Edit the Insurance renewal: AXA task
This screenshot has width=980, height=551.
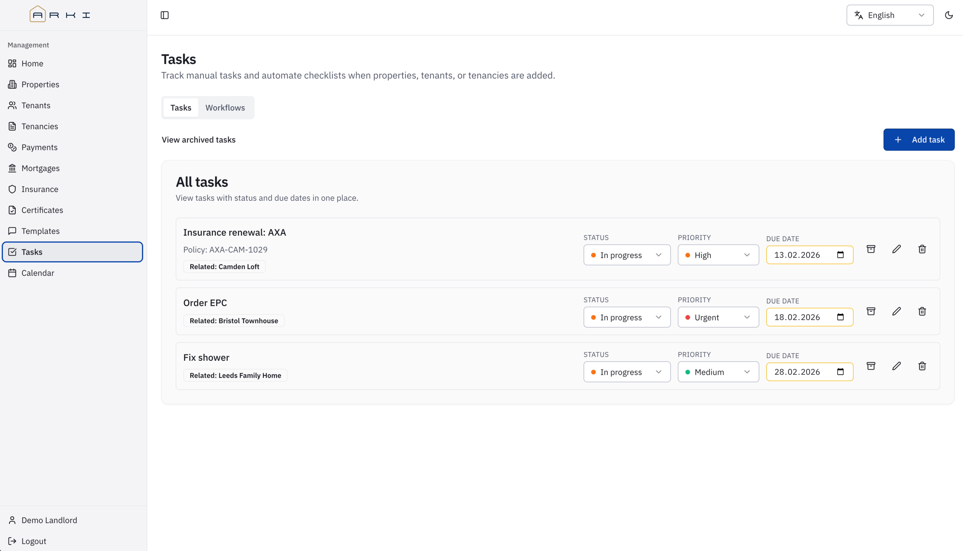[x=896, y=249]
